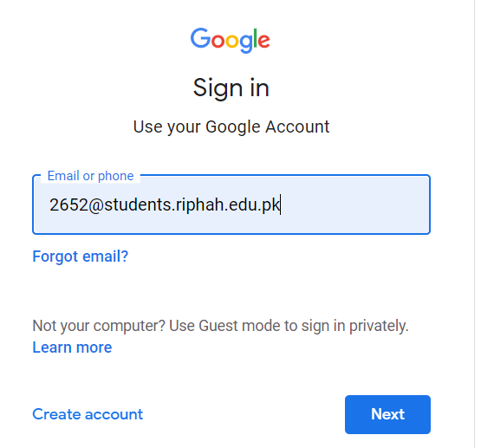Open the Create account link
This screenshot has width=481, height=448.
88,414
